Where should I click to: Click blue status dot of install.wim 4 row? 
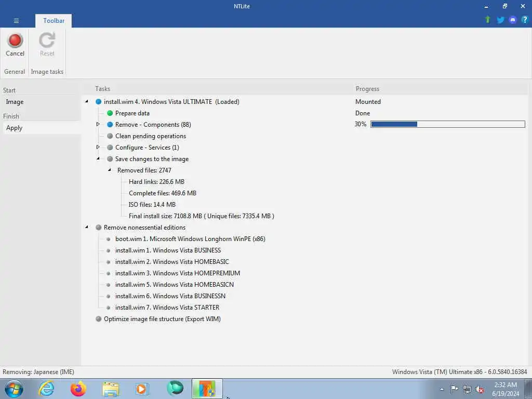(98, 102)
